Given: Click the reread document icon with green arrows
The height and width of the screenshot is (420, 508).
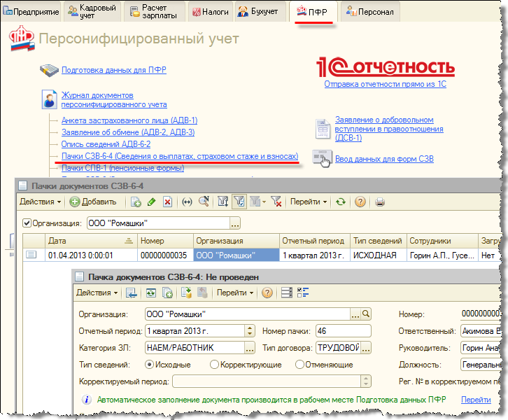Looking at the screenshot, I should click(x=151, y=293).
